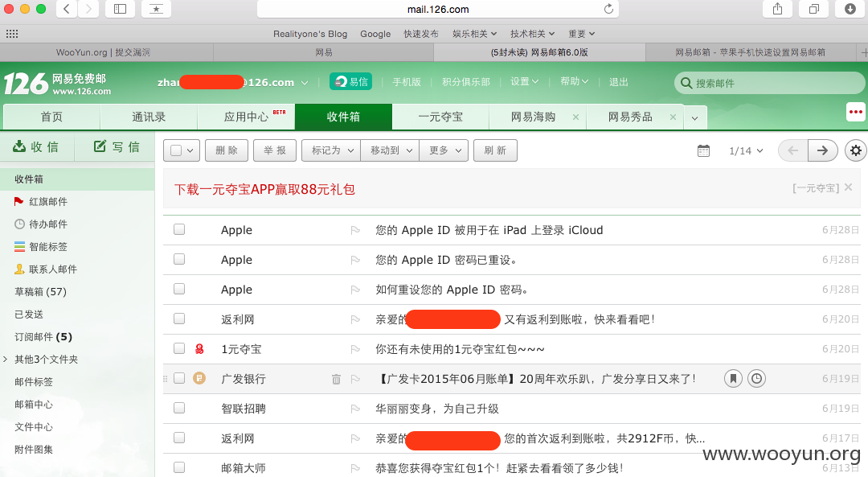The height and width of the screenshot is (477, 868).
Task: Reload the page via refresh icon
Action: (x=608, y=9)
